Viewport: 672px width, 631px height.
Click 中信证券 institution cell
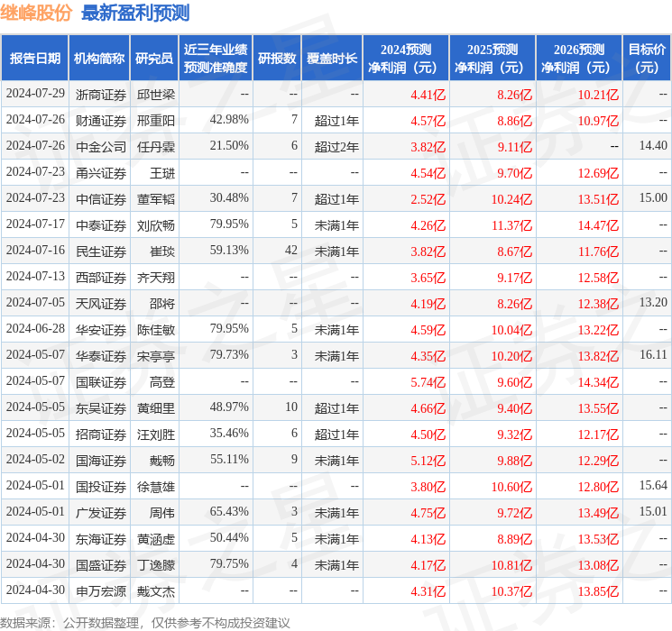click(101, 199)
